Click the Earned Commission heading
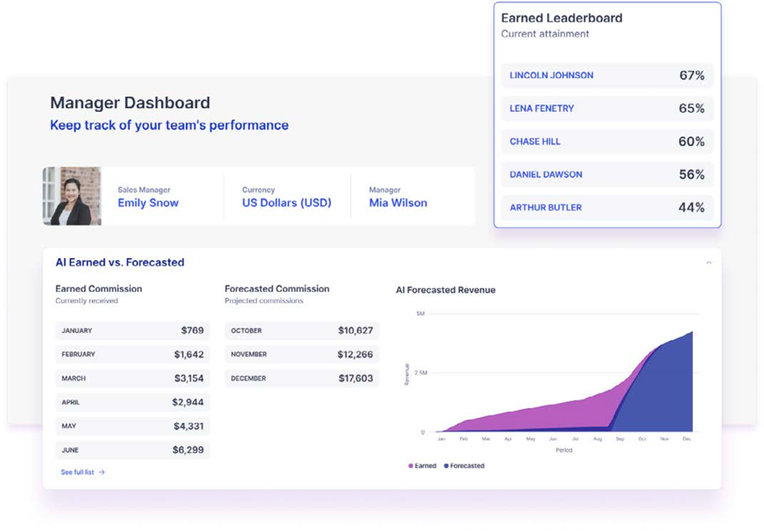764x532 pixels. click(x=99, y=289)
